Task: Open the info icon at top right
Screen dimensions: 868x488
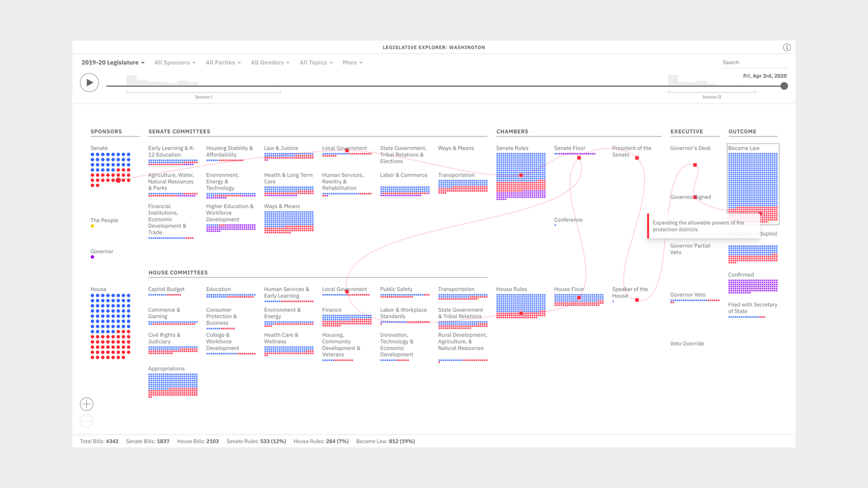Action: 787,47
